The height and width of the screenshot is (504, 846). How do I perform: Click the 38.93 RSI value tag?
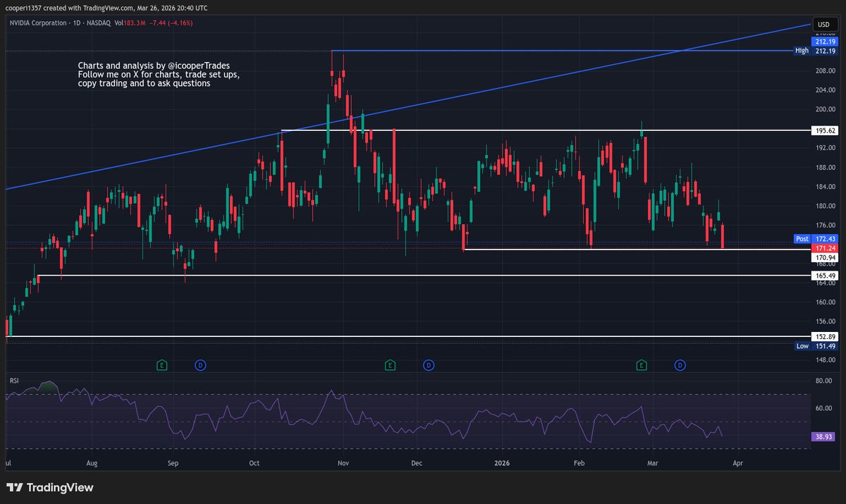(x=824, y=437)
